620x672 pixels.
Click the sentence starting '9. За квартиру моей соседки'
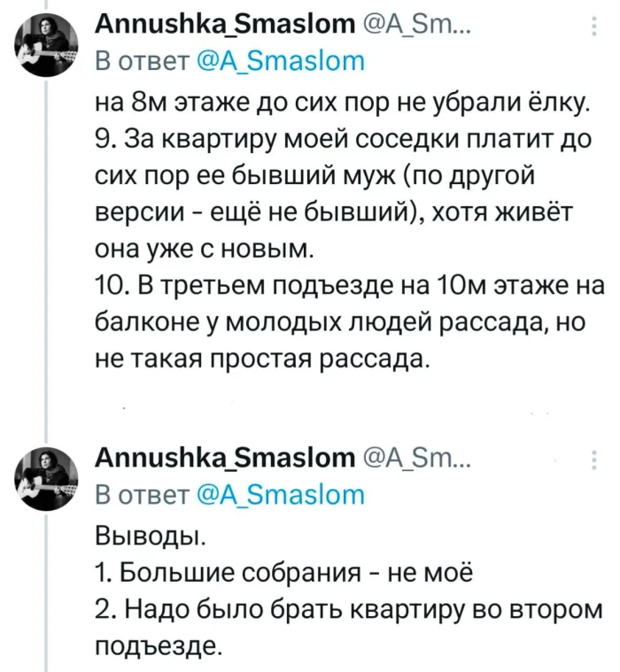pyautogui.click(x=345, y=140)
